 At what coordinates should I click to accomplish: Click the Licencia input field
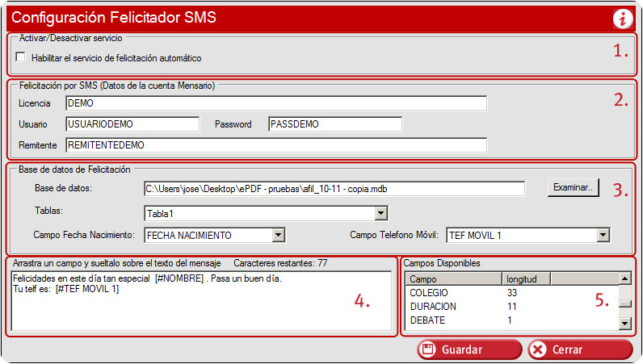276,103
